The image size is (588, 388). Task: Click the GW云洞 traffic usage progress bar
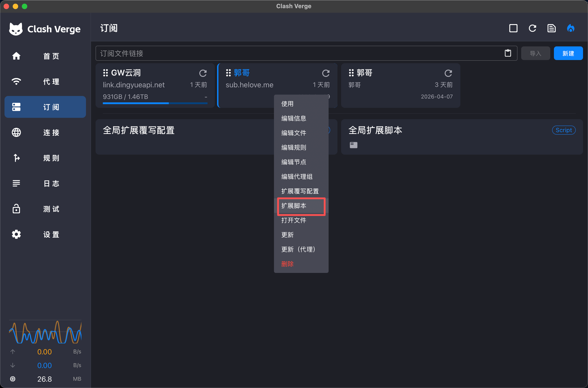(x=155, y=103)
